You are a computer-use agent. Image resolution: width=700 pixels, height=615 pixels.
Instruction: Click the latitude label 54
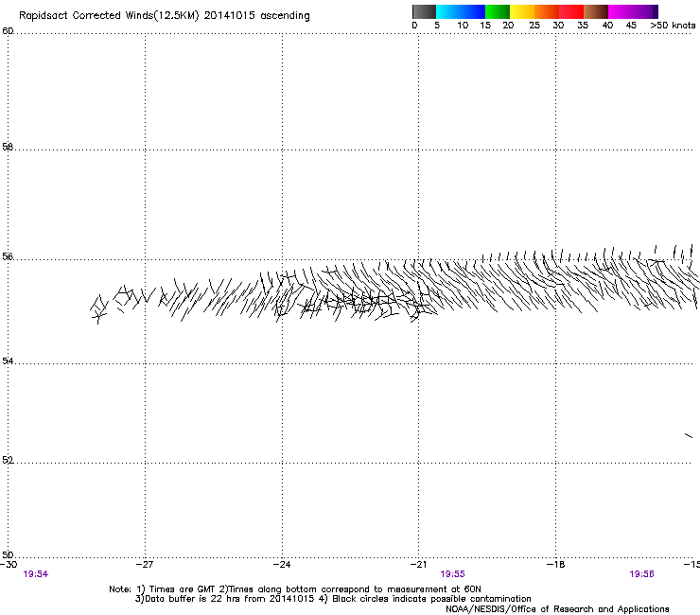click(8, 360)
